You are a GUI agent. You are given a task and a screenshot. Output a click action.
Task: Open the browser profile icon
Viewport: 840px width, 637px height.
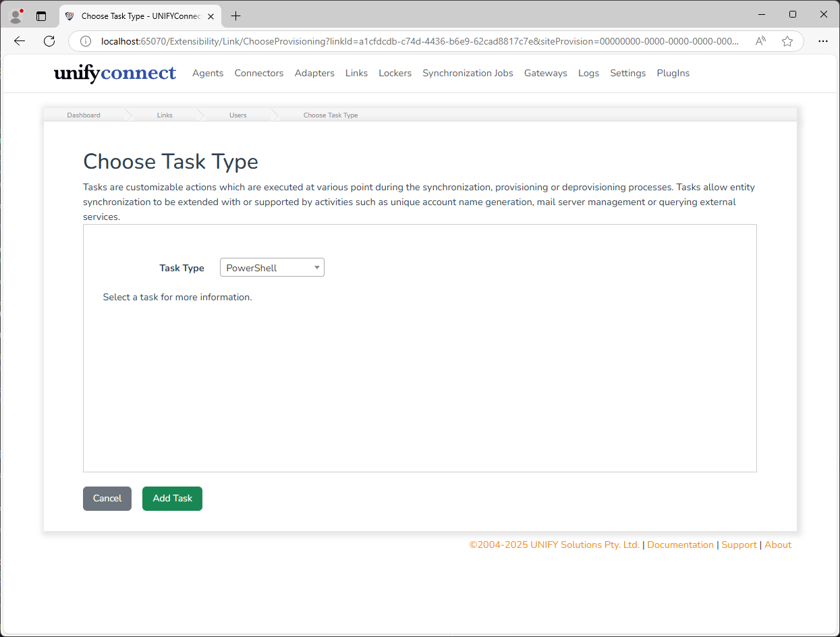[17, 16]
